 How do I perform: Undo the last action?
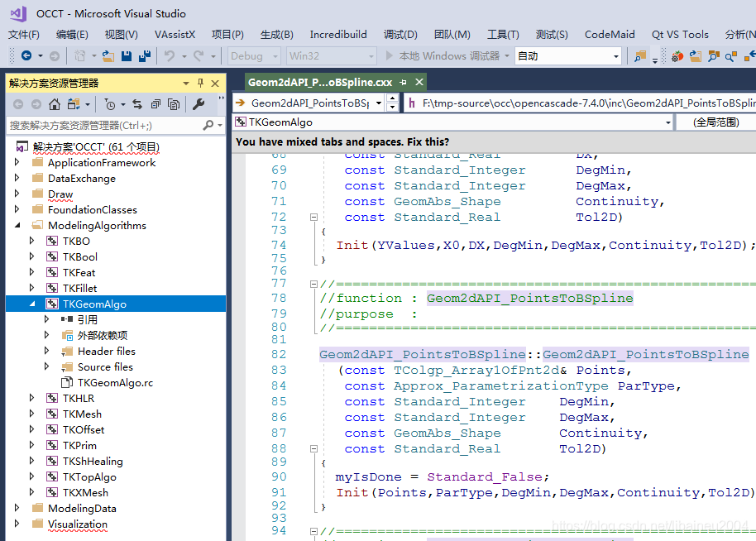coord(170,56)
